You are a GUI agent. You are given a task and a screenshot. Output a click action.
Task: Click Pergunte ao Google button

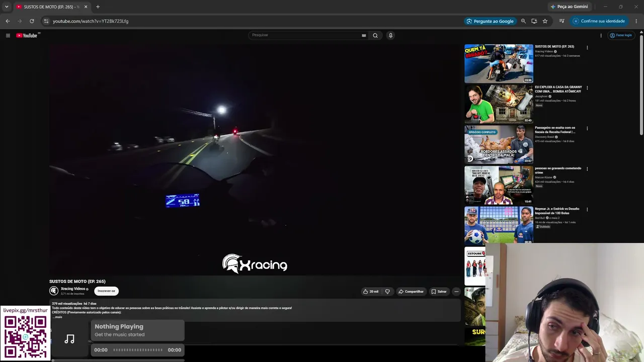click(490, 21)
